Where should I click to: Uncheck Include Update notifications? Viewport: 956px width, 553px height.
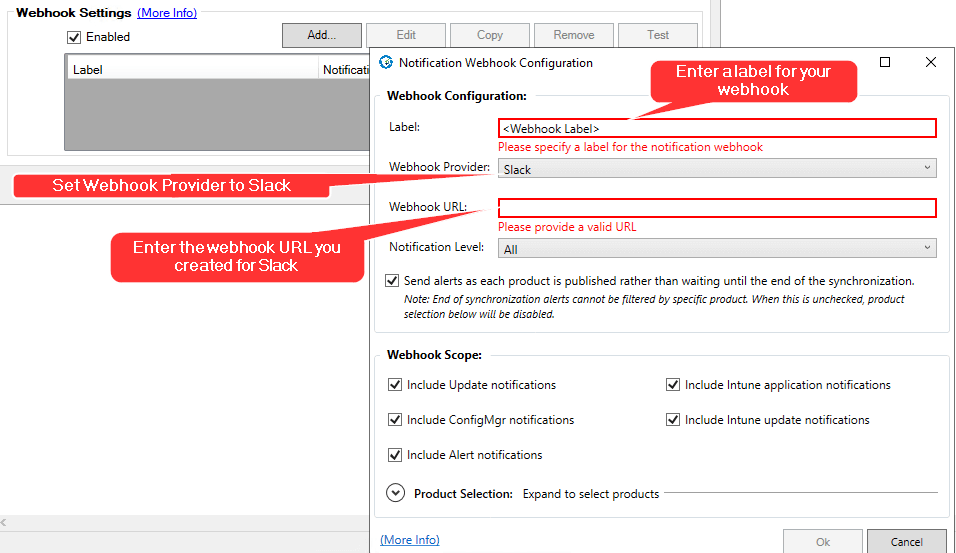tap(394, 385)
